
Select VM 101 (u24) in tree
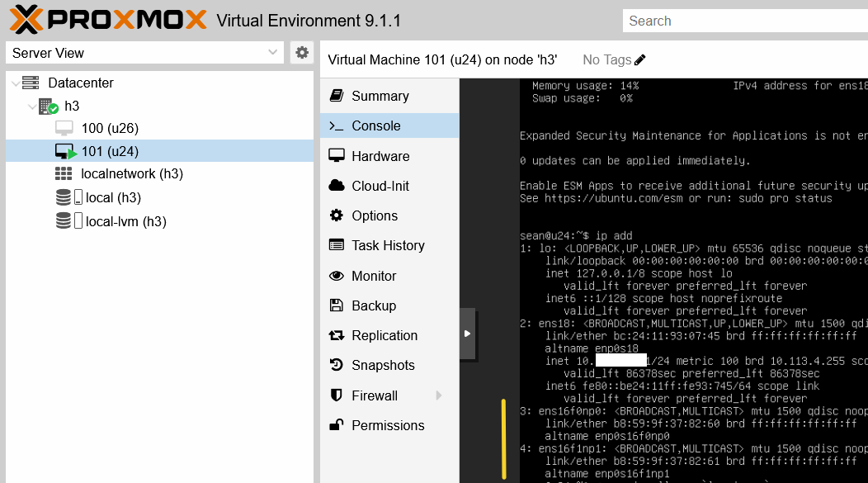pos(159,151)
